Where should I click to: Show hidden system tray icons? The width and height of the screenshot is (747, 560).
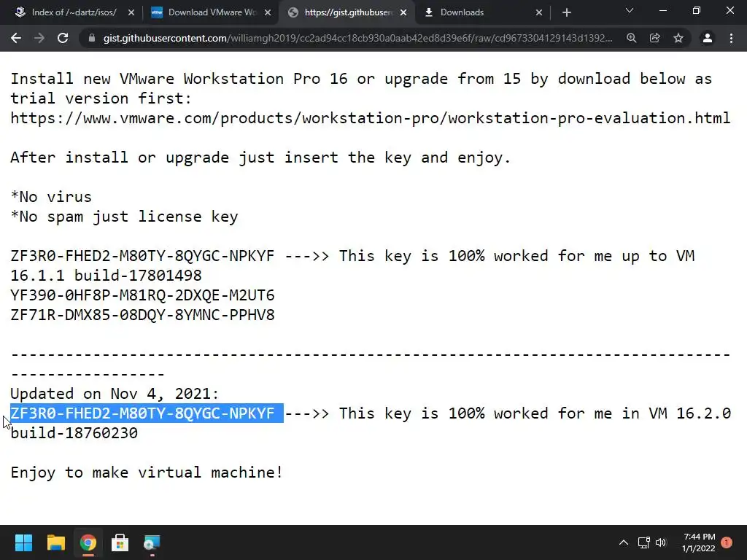tap(624, 542)
